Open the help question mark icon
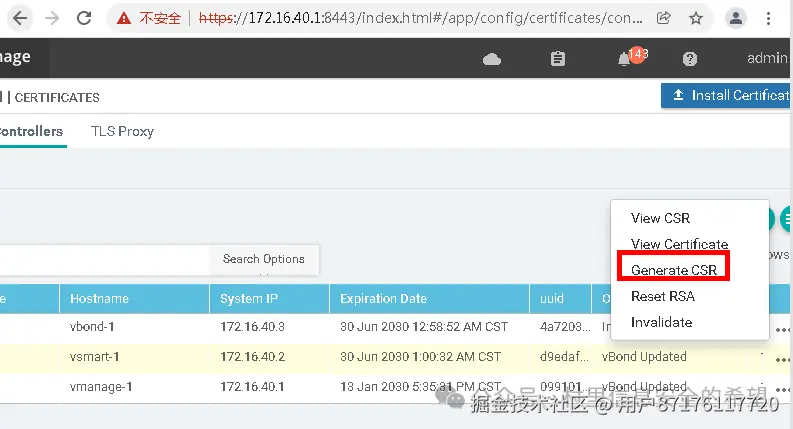This screenshot has width=793, height=429. pyautogui.click(x=689, y=59)
